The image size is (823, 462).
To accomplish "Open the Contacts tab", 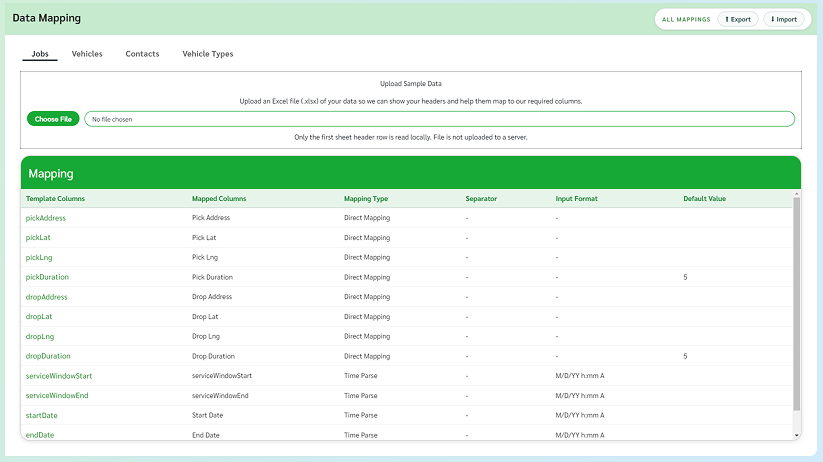I will (x=142, y=54).
